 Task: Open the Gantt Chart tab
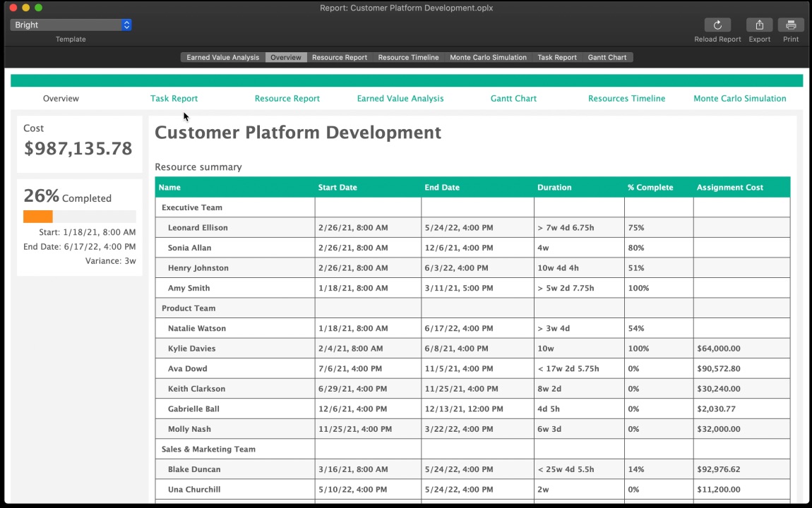pos(607,57)
